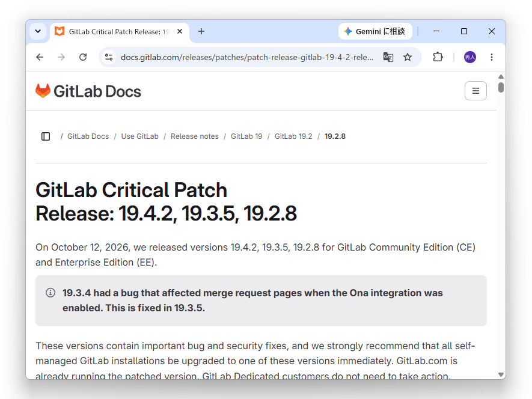Go to GitLab 19 breadcrumb link
This screenshot has height=399, width=532.
(x=246, y=136)
